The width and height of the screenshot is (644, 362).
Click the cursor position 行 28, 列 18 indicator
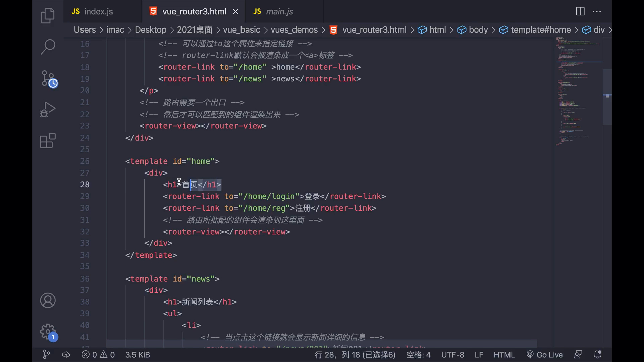pyautogui.click(x=355, y=355)
